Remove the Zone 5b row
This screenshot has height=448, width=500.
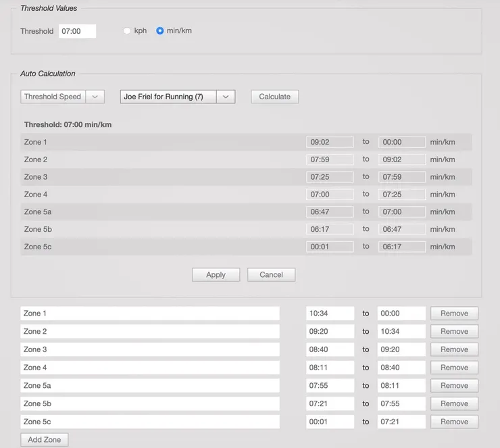click(454, 404)
